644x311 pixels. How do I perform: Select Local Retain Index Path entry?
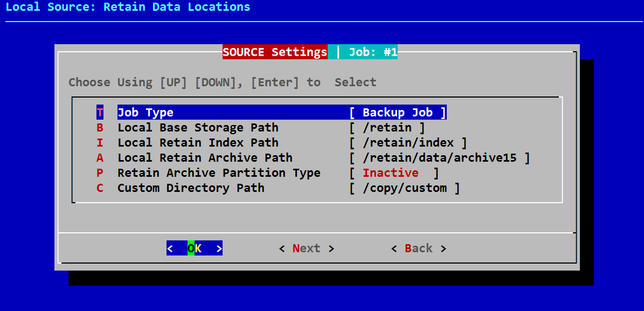click(198, 143)
